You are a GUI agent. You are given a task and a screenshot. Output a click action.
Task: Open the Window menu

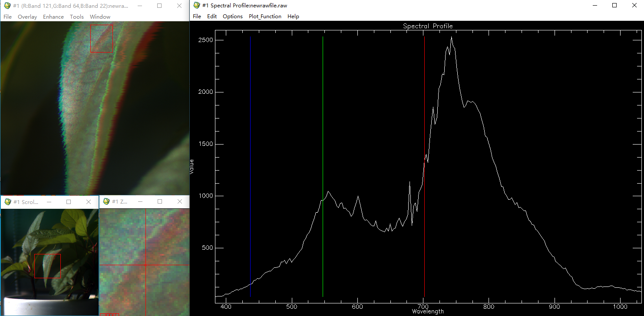click(x=100, y=17)
